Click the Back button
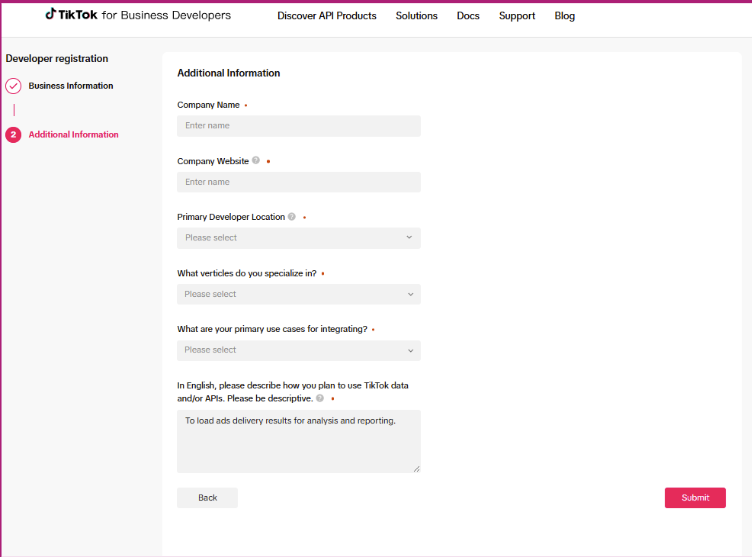The image size is (756, 560). click(x=207, y=498)
